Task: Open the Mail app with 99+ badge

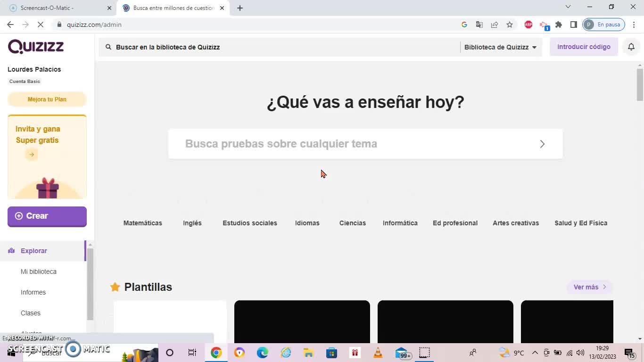Action: [x=403, y=353]
